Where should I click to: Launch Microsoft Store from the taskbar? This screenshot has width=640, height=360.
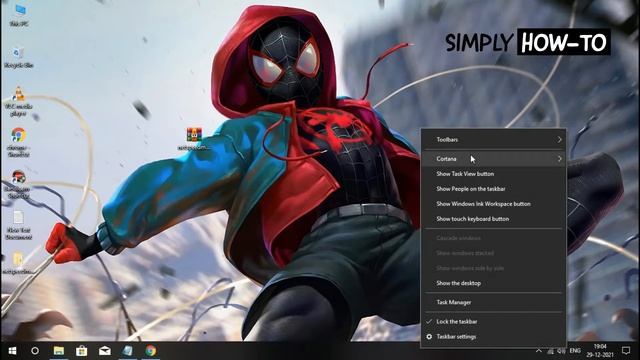tap(82, 351)
